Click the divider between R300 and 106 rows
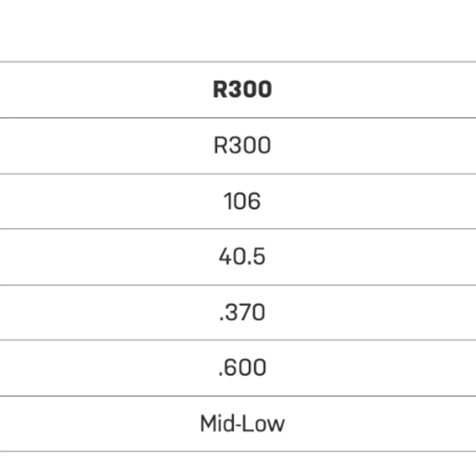Screen dimensions: 476x476 (238, 173)
